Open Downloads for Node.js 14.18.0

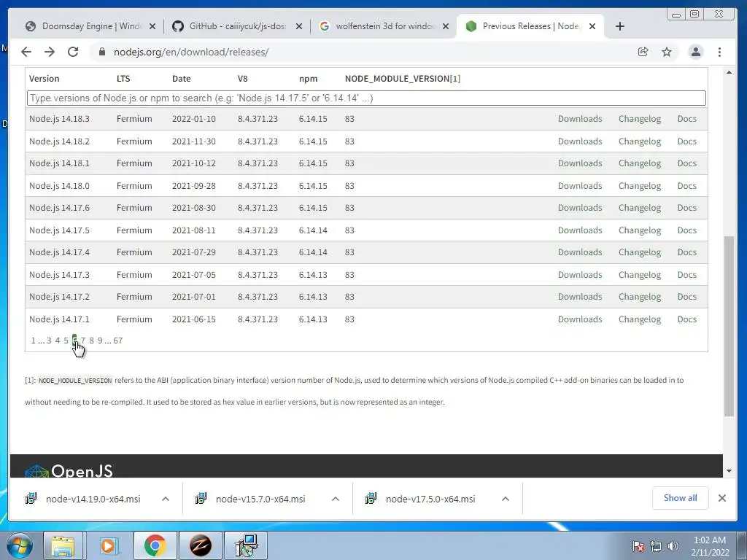[580, 186]
